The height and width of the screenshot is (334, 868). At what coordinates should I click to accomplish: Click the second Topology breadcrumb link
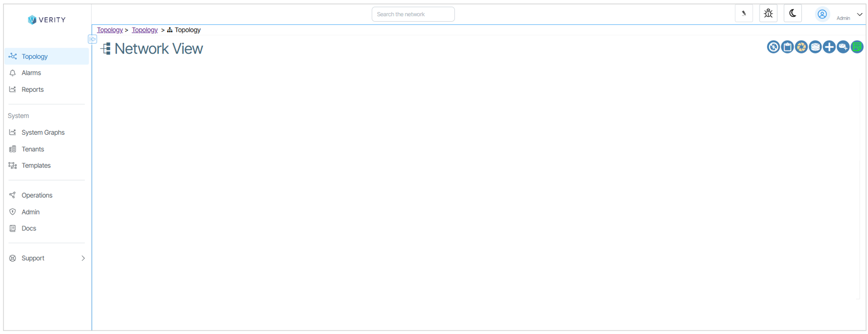click(x=145, y=30)
